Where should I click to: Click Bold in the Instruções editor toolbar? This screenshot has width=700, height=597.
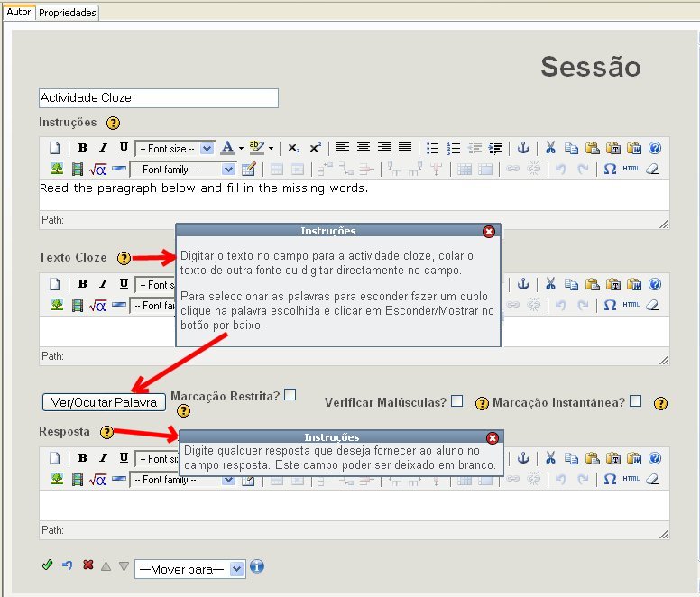point(82,148)
